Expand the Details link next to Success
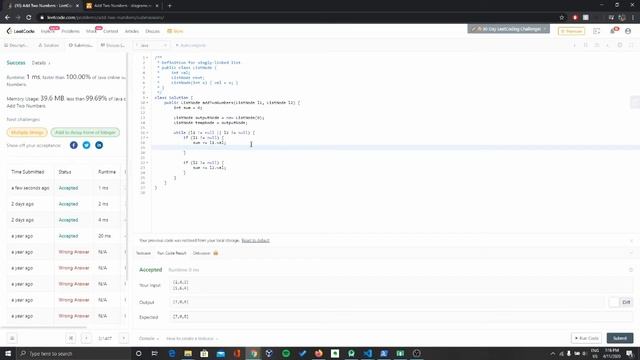Image resolution: width=640 pixels, height=360 pixels. (41, 63)
